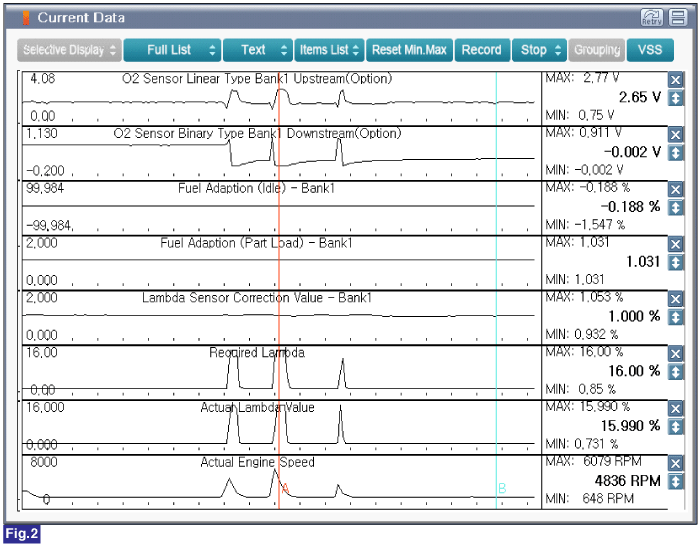Screen dimensions: 700x545
Task: Click the VSS button
Action: (x=650, y=50)
